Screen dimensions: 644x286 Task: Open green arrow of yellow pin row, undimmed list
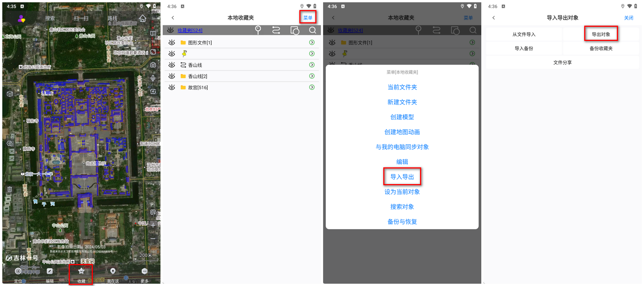312,54
